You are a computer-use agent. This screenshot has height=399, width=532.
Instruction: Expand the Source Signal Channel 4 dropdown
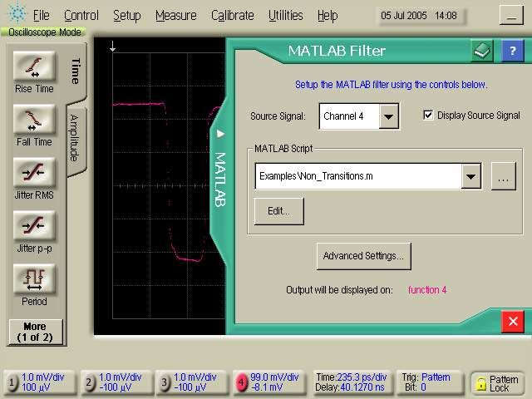[389, 116]
